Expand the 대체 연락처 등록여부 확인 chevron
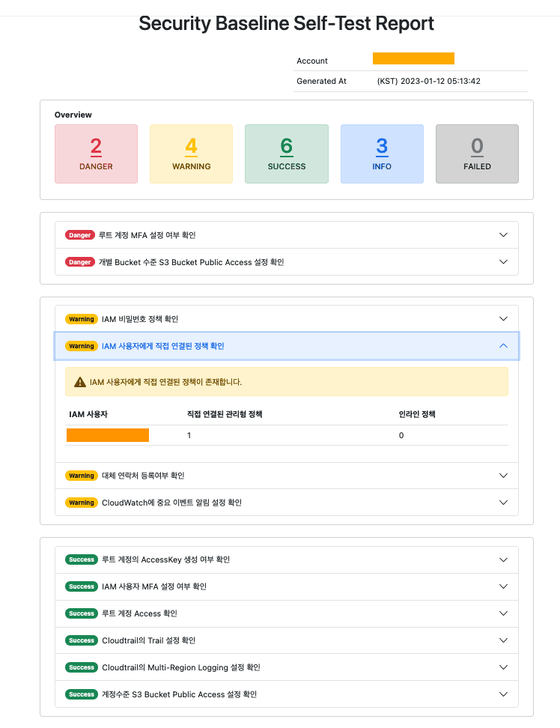Screen dimensions: 560x728 (503, 476)
